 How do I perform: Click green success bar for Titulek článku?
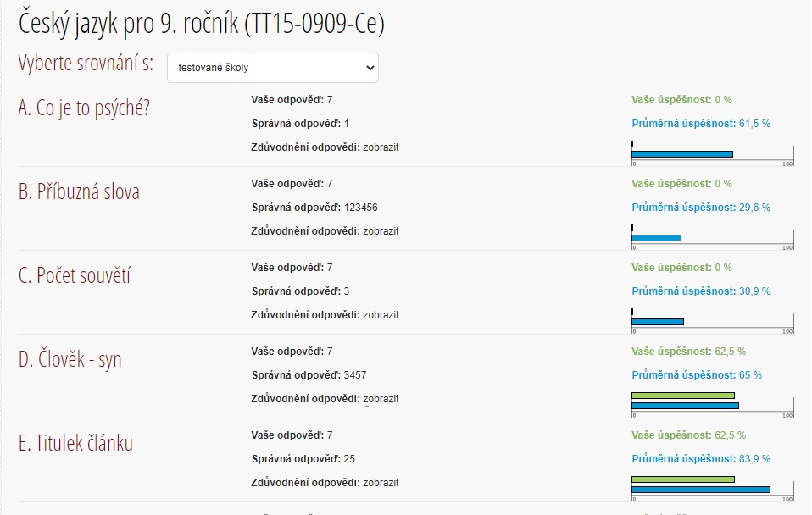tap(682, 479)
